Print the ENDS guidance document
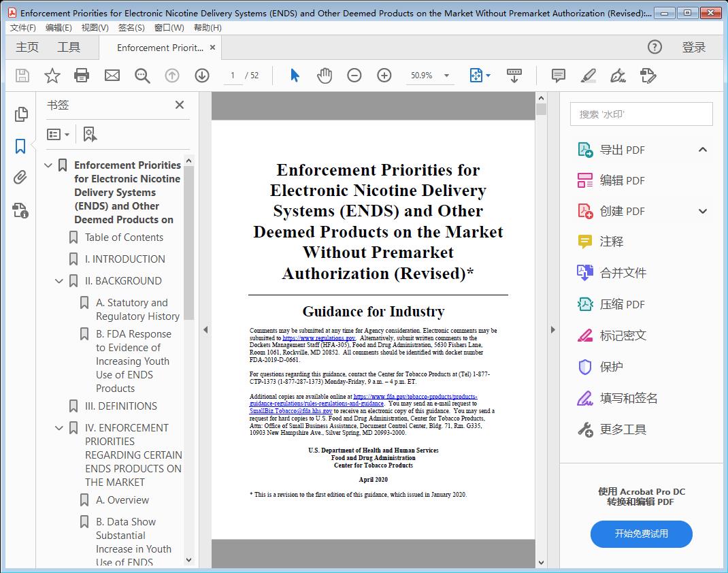Screen dimensions: 728x573 coord(82,75)
